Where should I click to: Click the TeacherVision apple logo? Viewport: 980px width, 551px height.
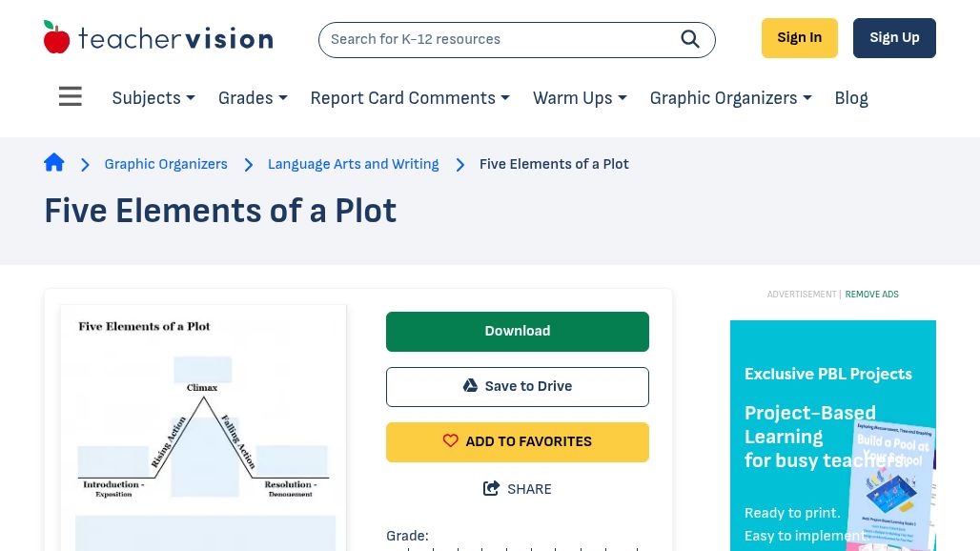pos(57,38)
